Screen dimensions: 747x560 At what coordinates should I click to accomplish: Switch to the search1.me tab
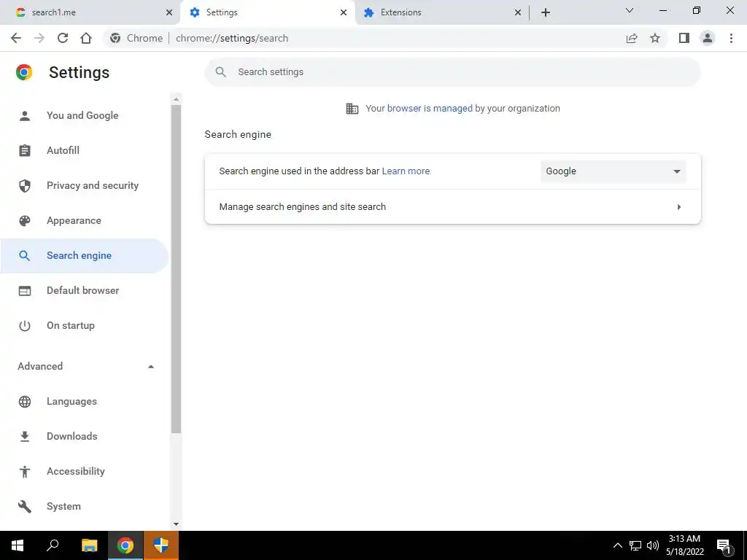tap(90, 12)
